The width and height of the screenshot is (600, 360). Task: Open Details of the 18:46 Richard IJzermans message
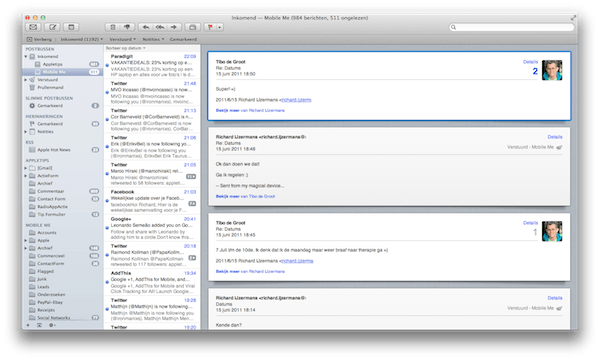tap(555, 137)
